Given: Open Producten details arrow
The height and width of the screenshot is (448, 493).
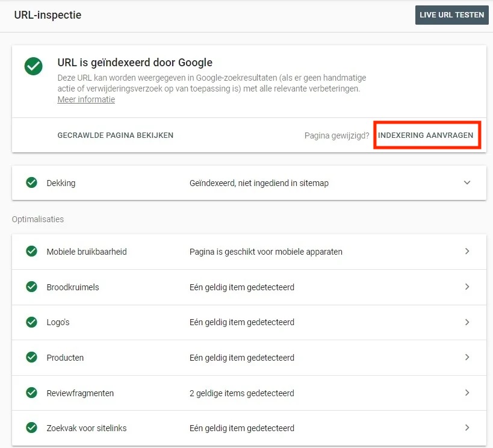Looking at the screenshot, I should pyautogui.click(x=467, y=357).
